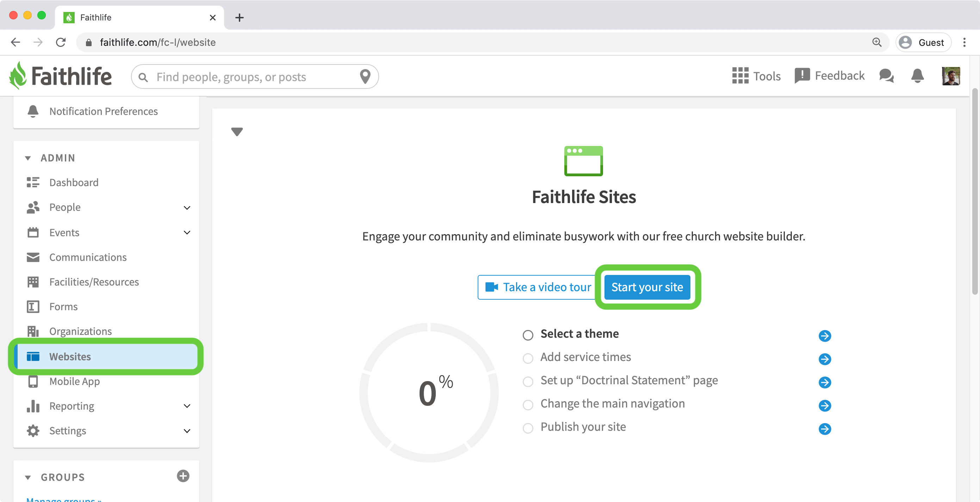Expand the Settings submenu chevron
The height and width of the screenshot is (502, 980).
tap(187, 431)
